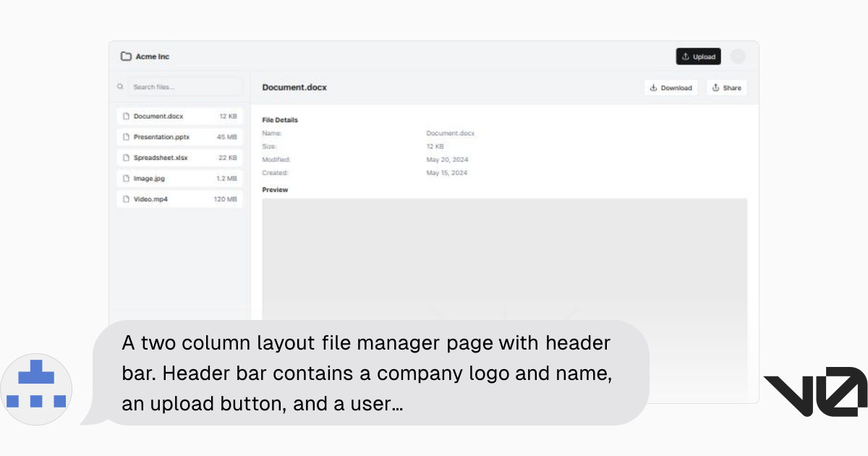Click the Share button
Viewport: 868px width, 456px height.
[726, 88]
